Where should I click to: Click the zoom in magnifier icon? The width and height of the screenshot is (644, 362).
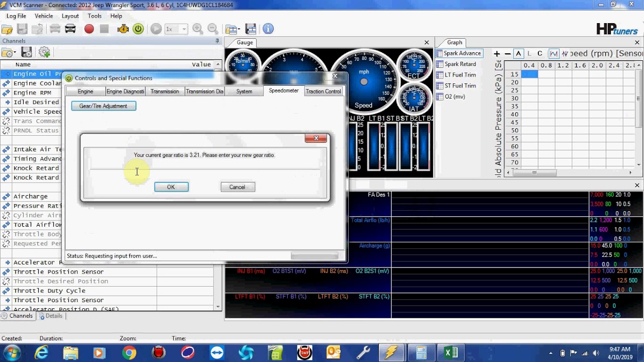point(198,29)
